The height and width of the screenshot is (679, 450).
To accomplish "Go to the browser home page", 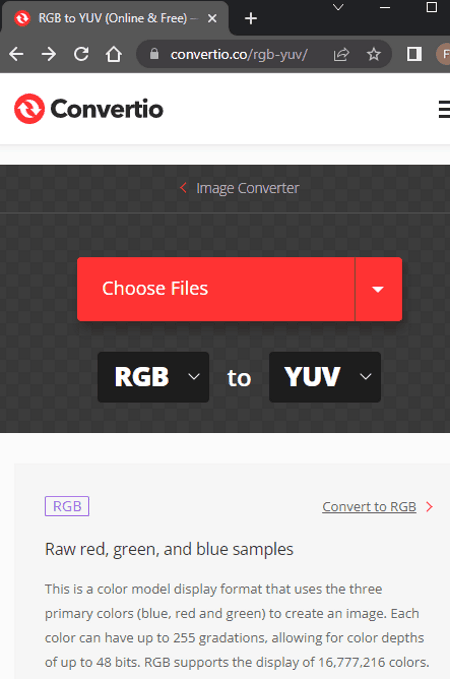I will point(113,54).
